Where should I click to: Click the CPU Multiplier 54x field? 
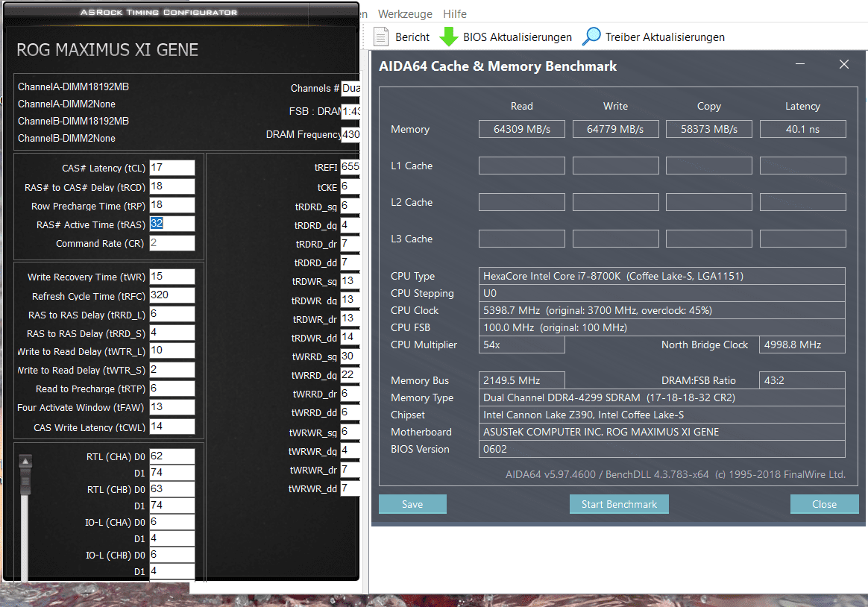tap(521, 345)
